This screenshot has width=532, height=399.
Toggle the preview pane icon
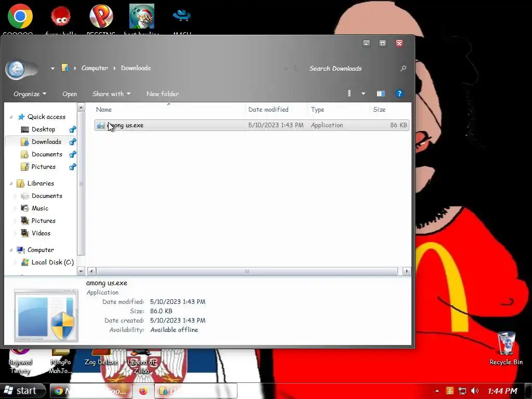381,94
